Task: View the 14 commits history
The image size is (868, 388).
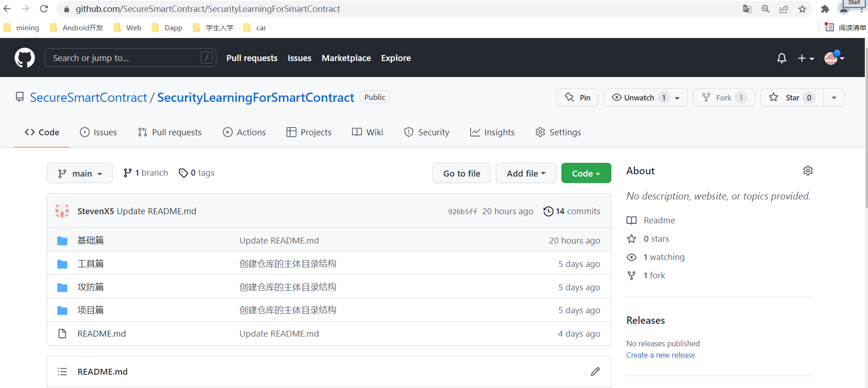Action: point(572,211)
